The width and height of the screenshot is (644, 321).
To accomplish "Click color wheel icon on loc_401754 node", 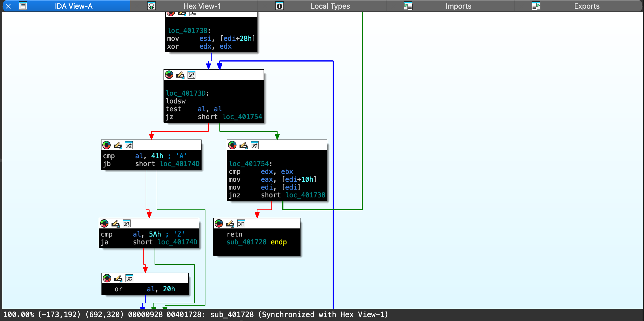I will [232, 145].
